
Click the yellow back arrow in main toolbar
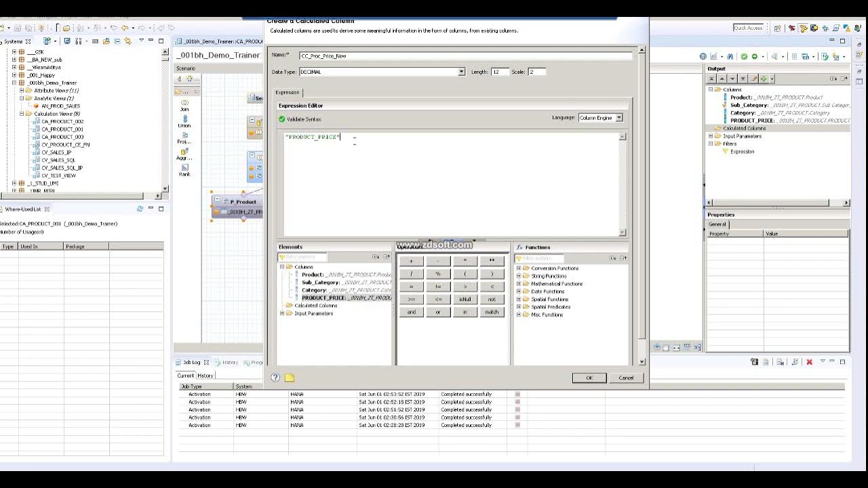124,28
